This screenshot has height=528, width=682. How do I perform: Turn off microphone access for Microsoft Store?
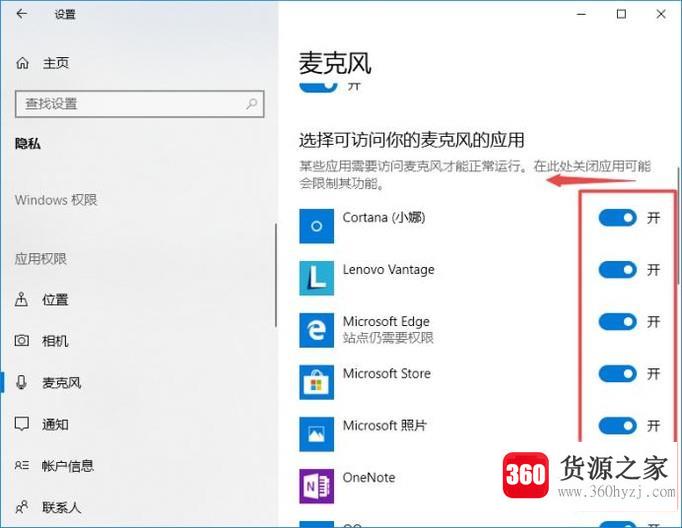point(618,374)
